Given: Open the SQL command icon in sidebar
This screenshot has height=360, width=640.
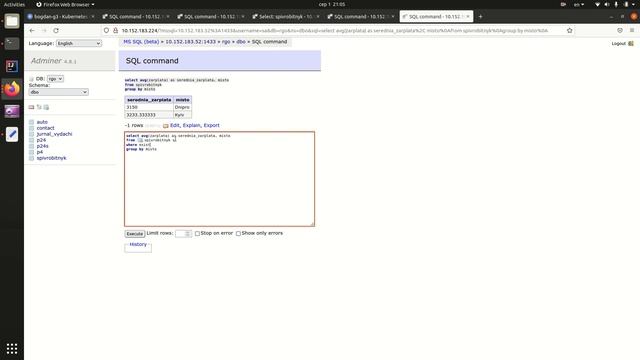Looking at the screenshot, I should click(x=31, y=107).
